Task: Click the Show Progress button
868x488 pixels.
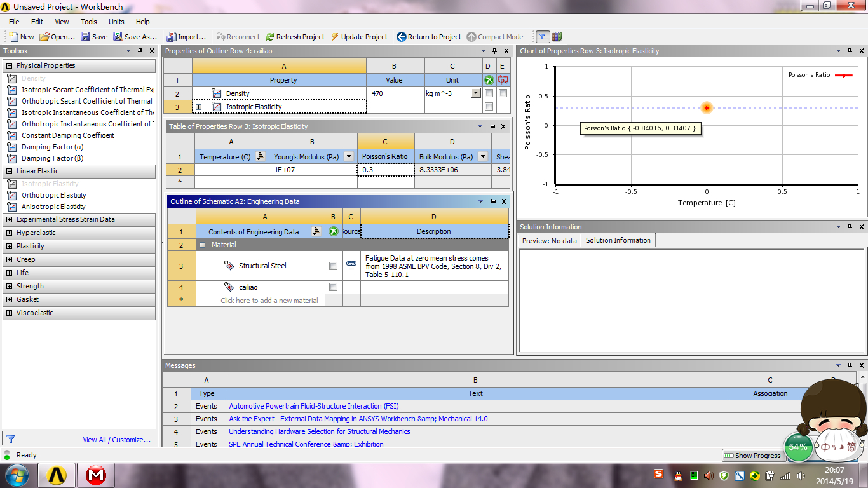Action: (x=753, y=456)
